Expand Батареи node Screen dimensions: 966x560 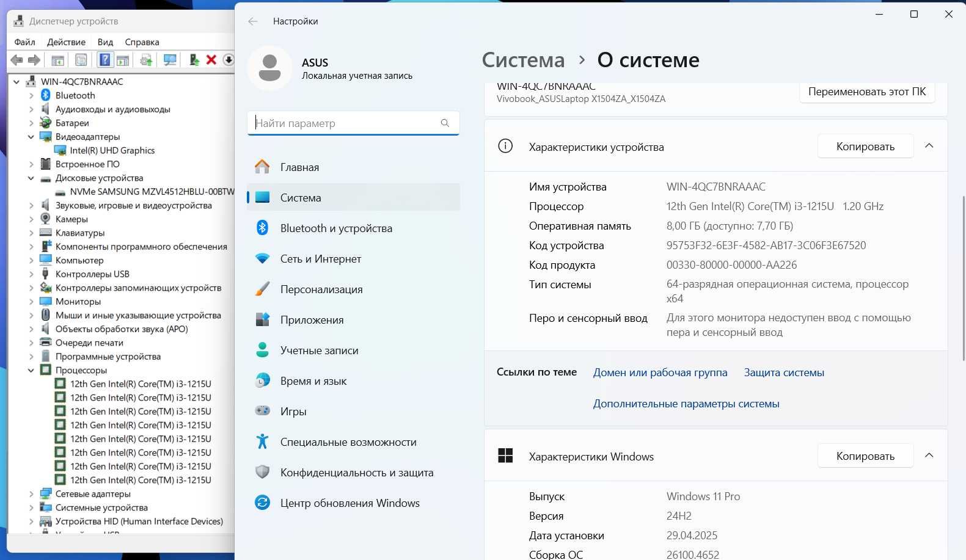click(31, 123)
